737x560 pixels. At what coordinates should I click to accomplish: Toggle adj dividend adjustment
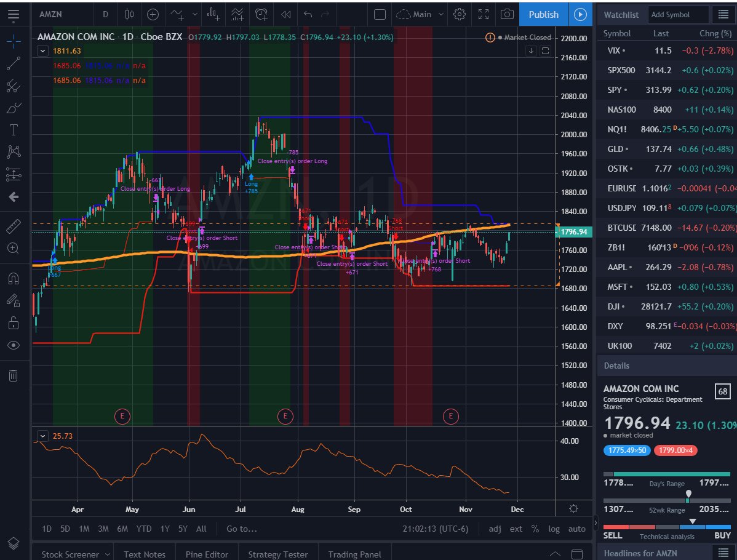pyautogui.click(x=495, y=529)
